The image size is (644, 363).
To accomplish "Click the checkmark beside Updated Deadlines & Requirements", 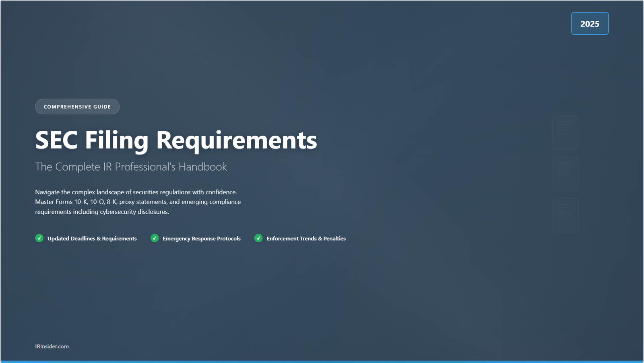I will click(x=39, y=238).
